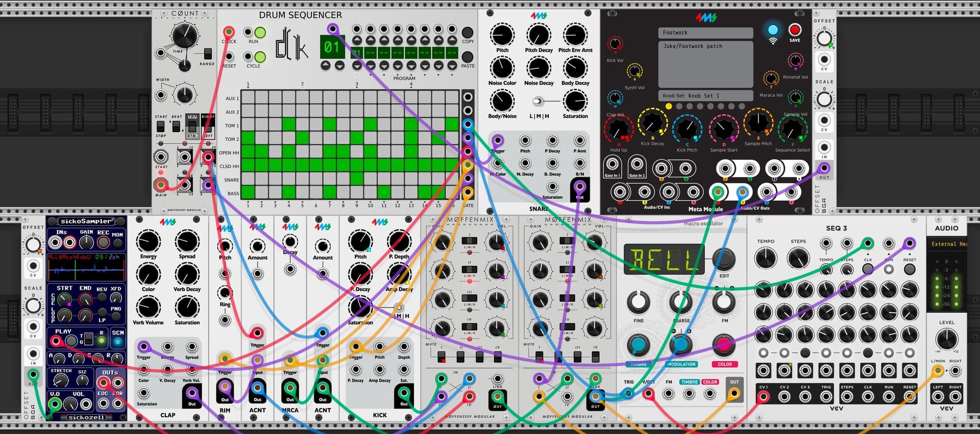Click the large TEMPO knob on SEQ 3
980x434 pixels.
[766, 259]
